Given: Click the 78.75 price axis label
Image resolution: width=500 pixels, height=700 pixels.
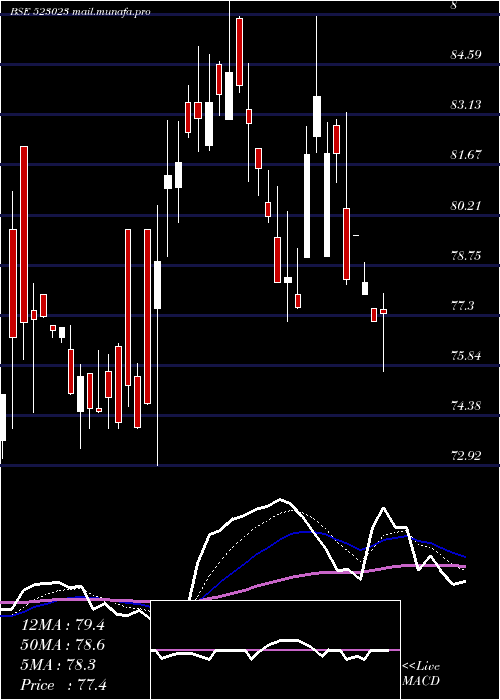Looking at the screenshot, I should click(x=466, y=256).
